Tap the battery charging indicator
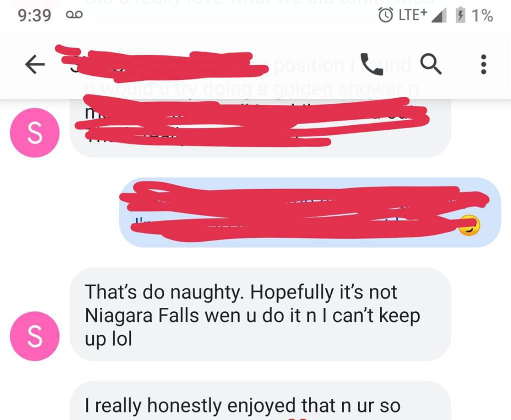 pos(460,15)
